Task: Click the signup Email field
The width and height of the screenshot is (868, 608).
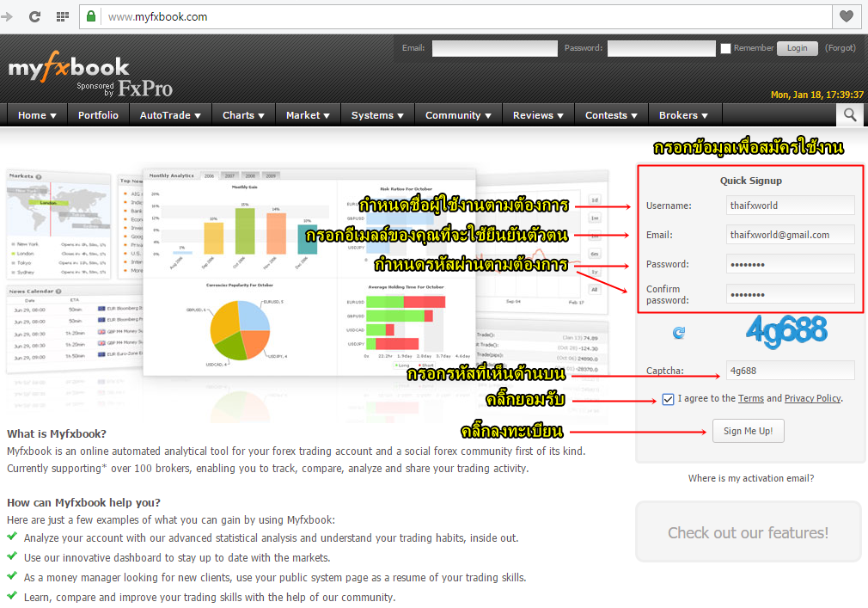Action: click(790, 235)
